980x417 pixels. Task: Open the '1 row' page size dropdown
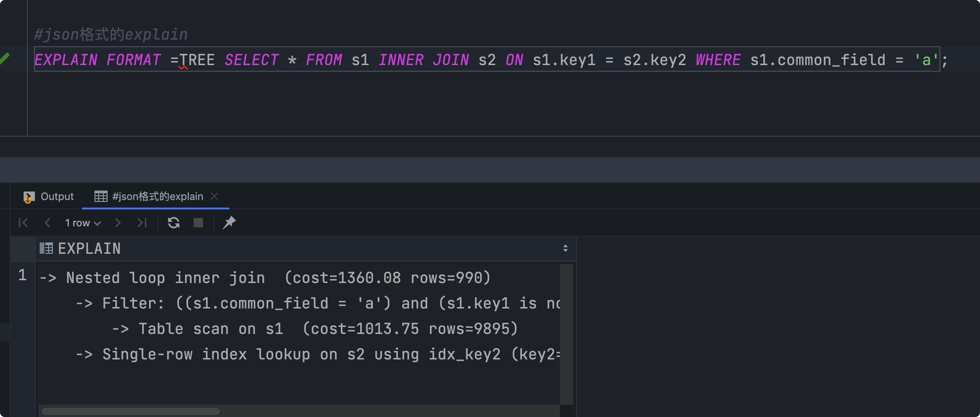[x=83, y=223]
